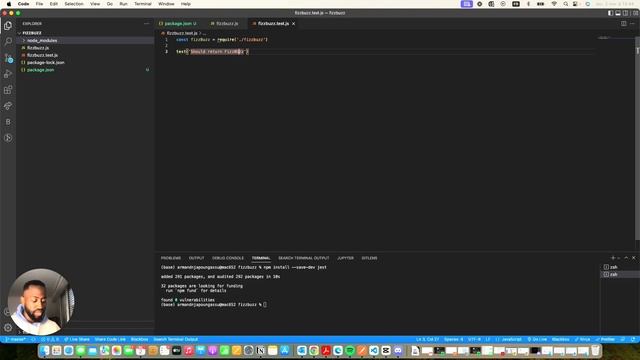This screenshot has height=360, width=640.
Task: Open the Selection menu
Action: click(74, 4)
